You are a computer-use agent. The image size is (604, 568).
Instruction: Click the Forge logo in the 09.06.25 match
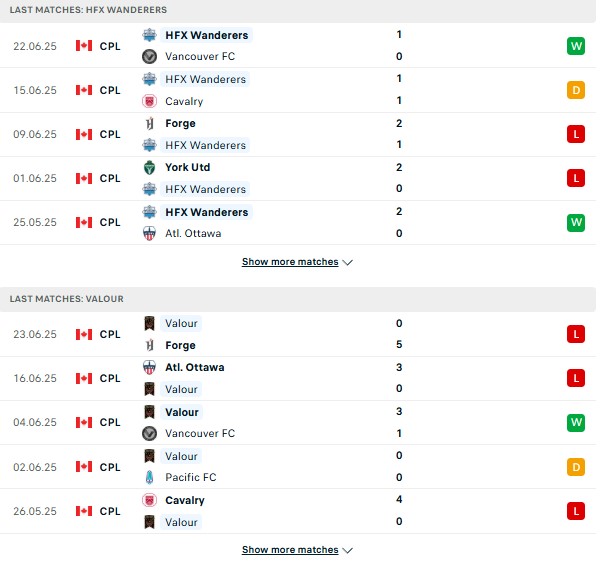click(149, 123)
